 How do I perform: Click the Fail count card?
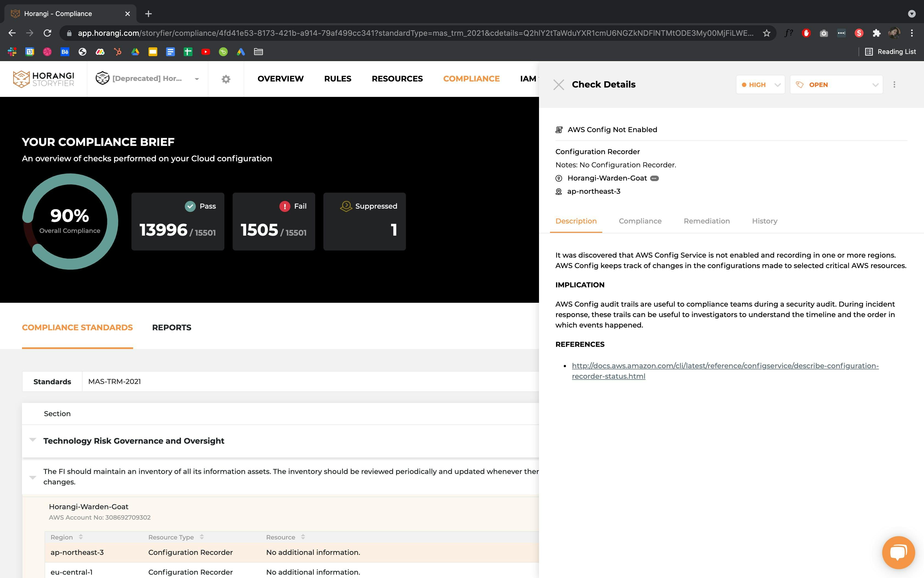point(273,221)
